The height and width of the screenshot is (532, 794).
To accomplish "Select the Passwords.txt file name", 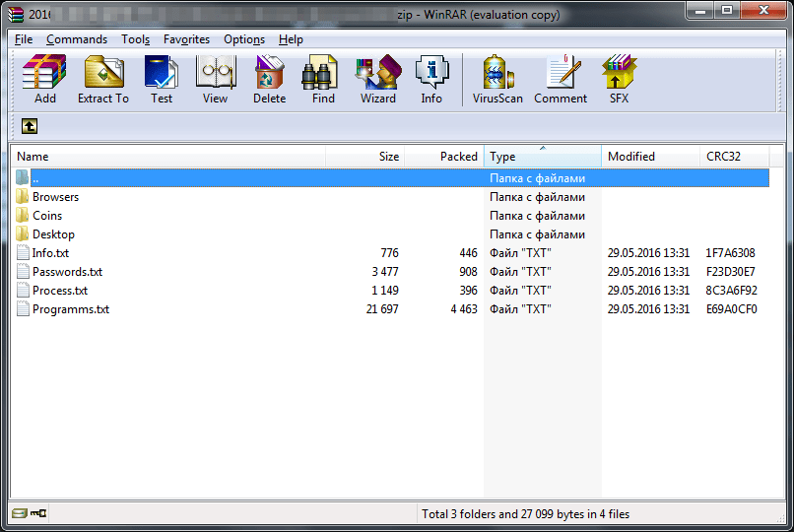I will click(x=67, y=272).
